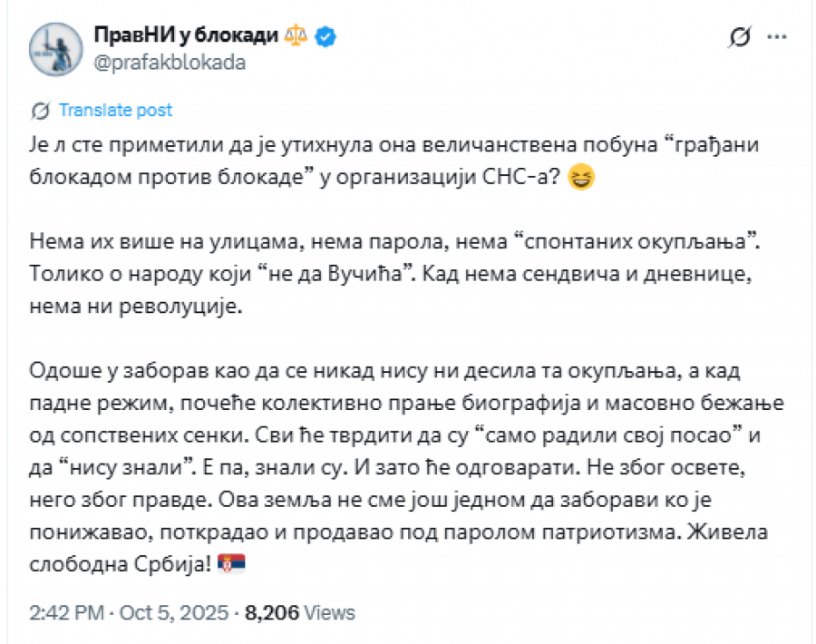Click the icon left of Translate post
The height and width of the screenshot is (644, 816).
(40, 111)
